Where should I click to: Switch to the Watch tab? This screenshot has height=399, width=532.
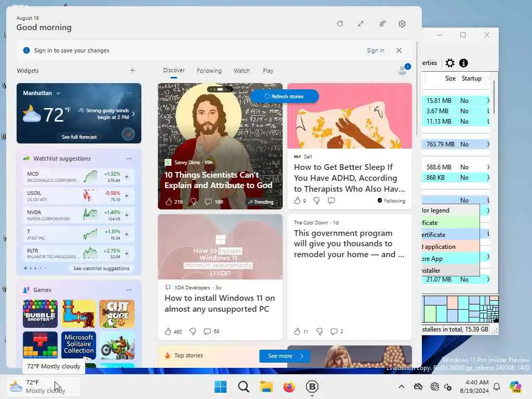pyautogui.click(x=242, y=71)
